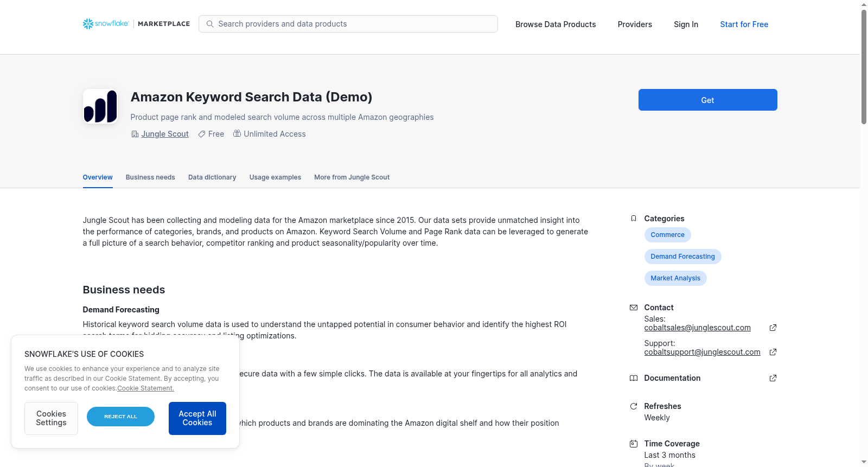Viewport: 868px width, 467px height.
Task: Click the Last 3 months coverage value
Action: click(x=669, y=455)
